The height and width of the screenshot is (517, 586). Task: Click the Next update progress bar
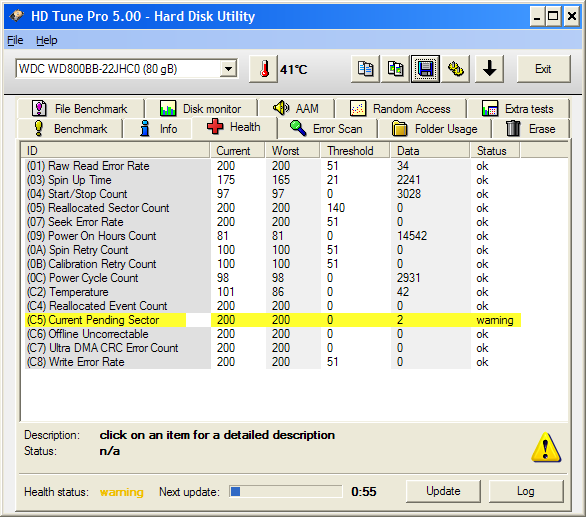point(286,492)
